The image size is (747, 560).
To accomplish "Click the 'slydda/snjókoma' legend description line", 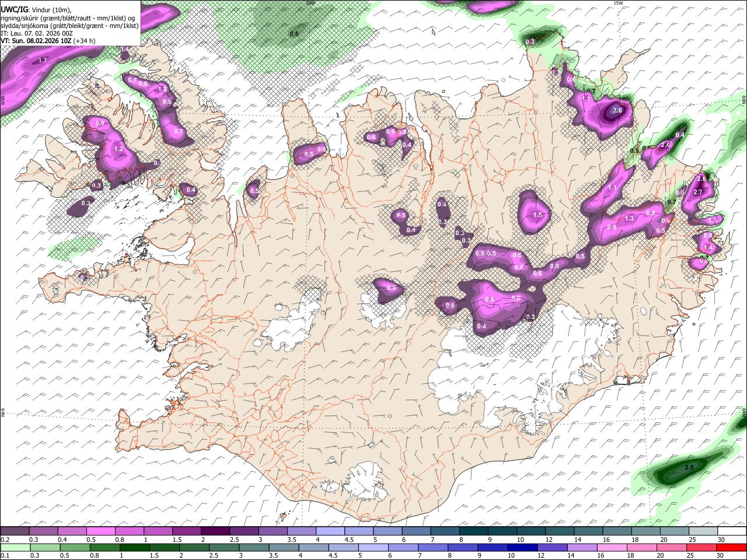I will [x=69, y=26].
